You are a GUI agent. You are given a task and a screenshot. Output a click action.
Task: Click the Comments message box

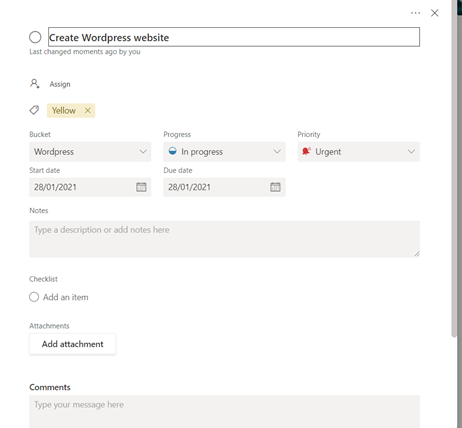point(224,411)
